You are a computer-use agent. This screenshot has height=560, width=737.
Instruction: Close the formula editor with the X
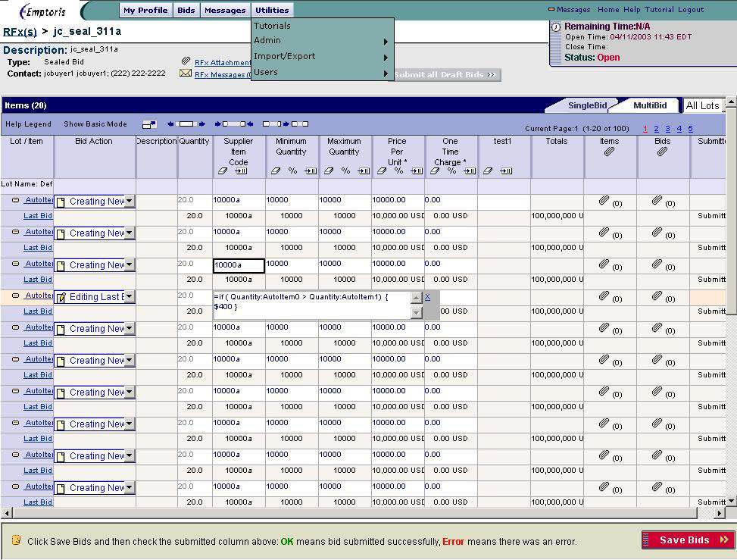pos(427,297)
